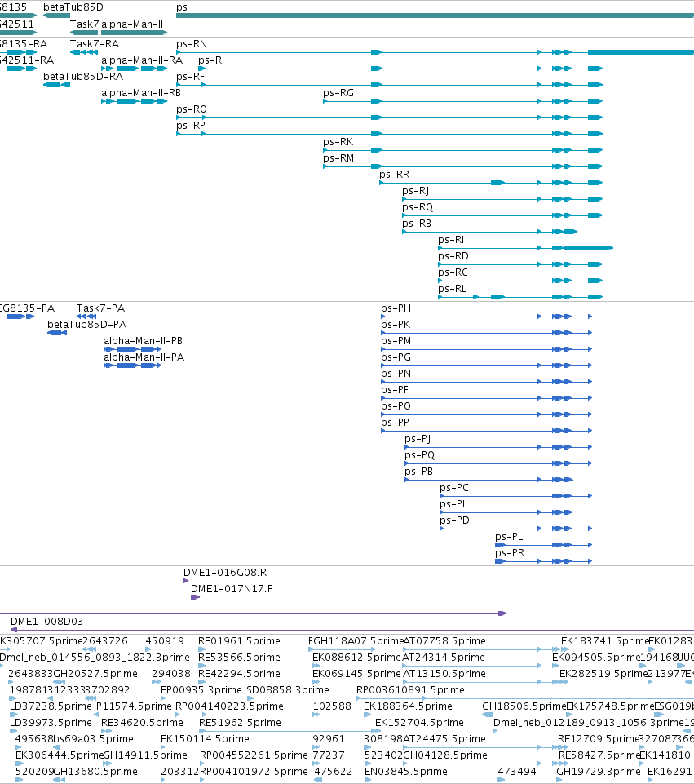The image size is (694, 784).
Task: Select the ps-PG protein label
Action: click(396, 357)
